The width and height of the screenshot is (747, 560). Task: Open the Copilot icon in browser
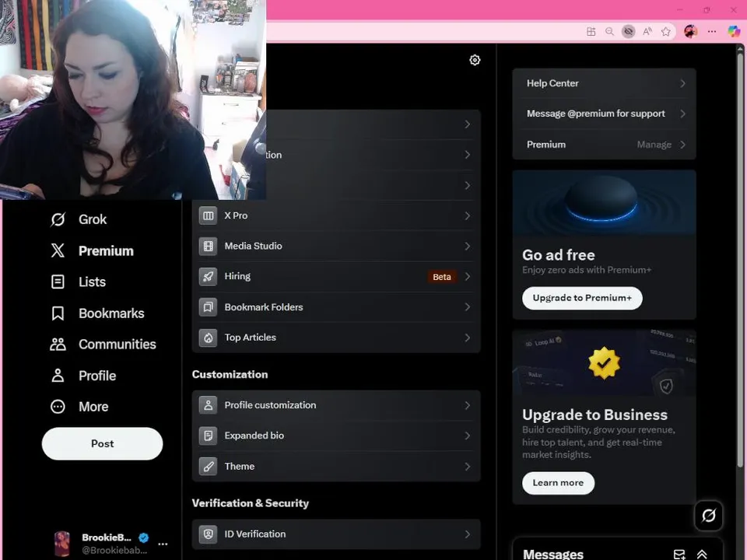click(734, 32)
